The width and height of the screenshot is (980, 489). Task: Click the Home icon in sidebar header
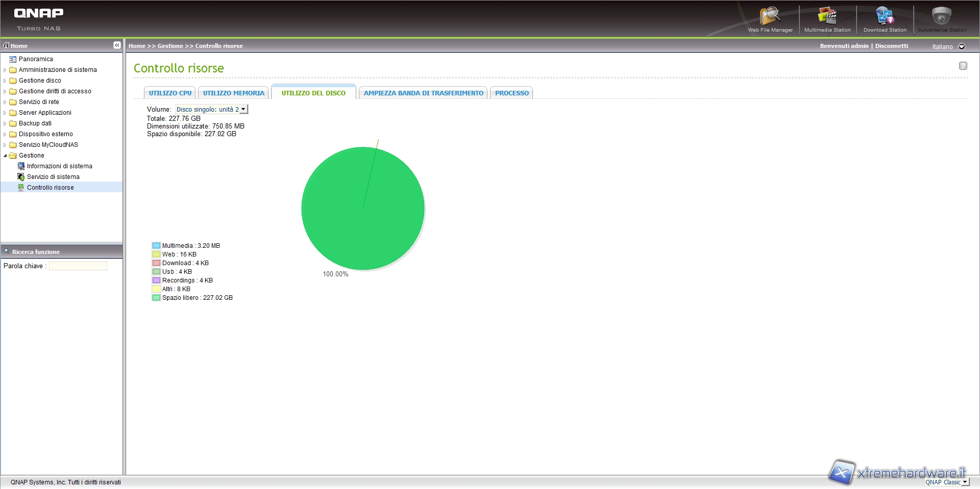[7, 45]
